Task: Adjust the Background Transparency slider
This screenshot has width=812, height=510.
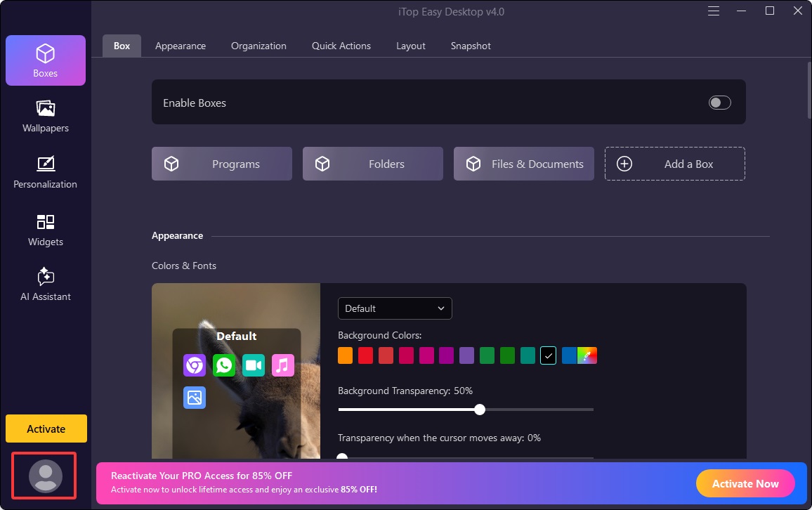Action: [480, 409]
